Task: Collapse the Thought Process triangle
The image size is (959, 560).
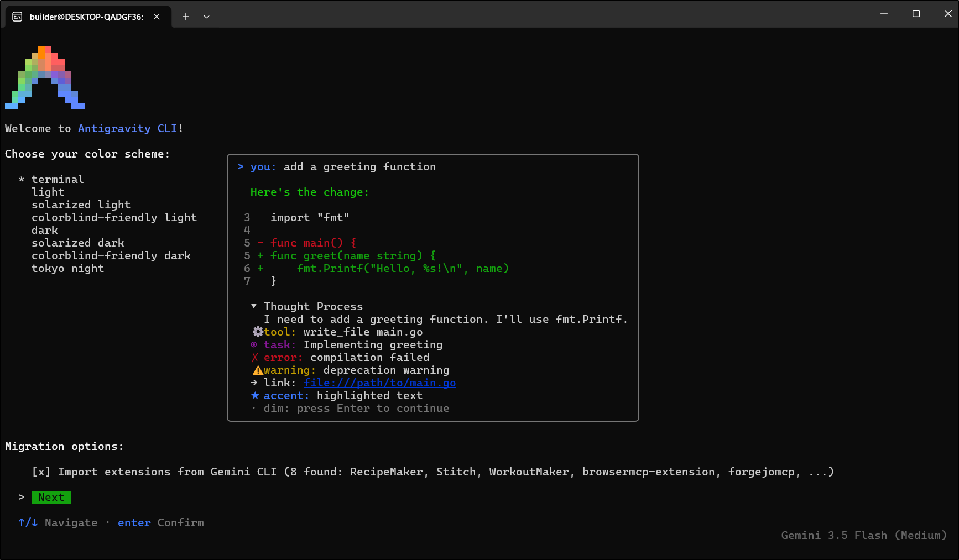Action: point(254,306)
